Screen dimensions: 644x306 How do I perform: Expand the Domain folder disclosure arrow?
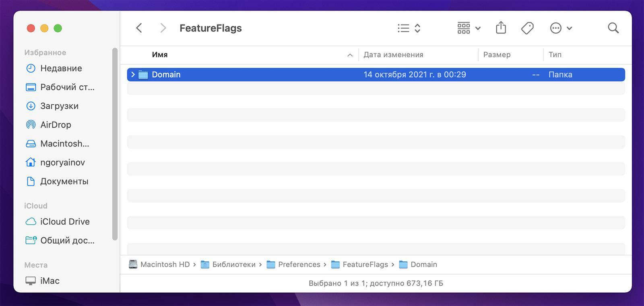pyautogui.click(x=133, y=74)
